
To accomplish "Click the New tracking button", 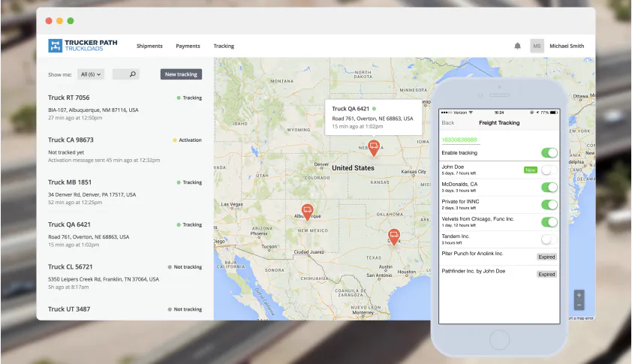I will point(181,74).
